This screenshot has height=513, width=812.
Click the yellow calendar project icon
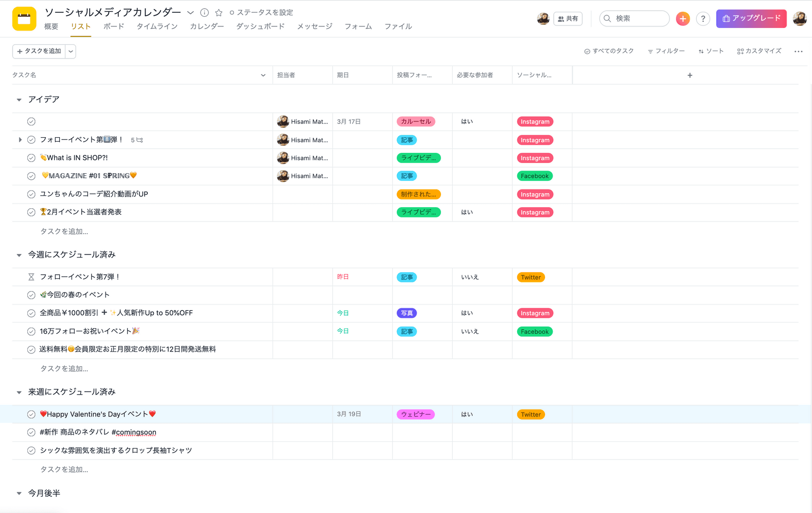click(x=24, y=19)
